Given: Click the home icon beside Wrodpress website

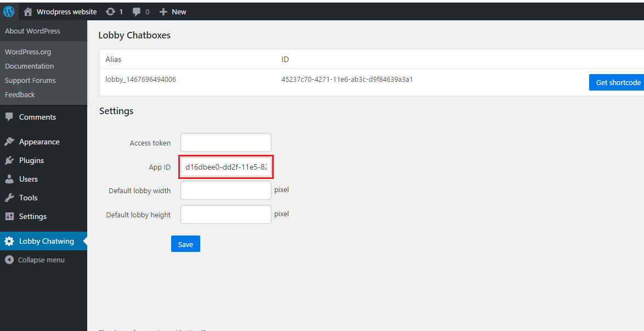Looking at the screenshot, I should [x=28, y=12].
